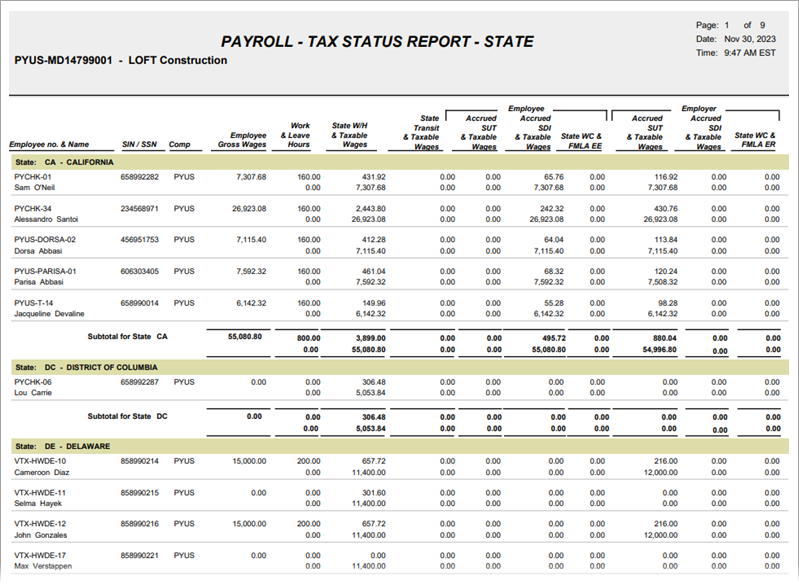The image size is (799, 584).
Task: Click employee name Cameroon Diaz
Action: [42, 472]
